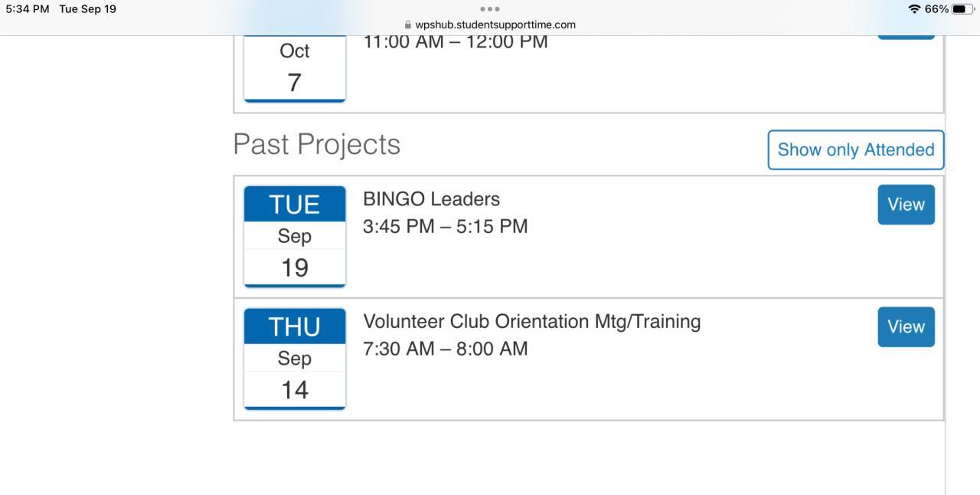The width and height of the screenshot is (980, 495).
Task: Click the 3:45 PM – 5:15 PM time text
Action: tap(445, 227)
